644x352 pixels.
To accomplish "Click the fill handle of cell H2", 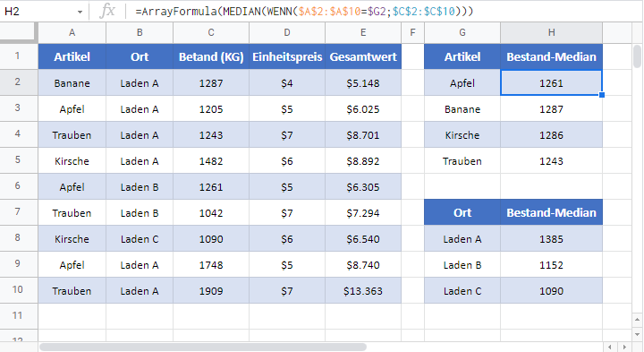I will (x=602, y=95).
